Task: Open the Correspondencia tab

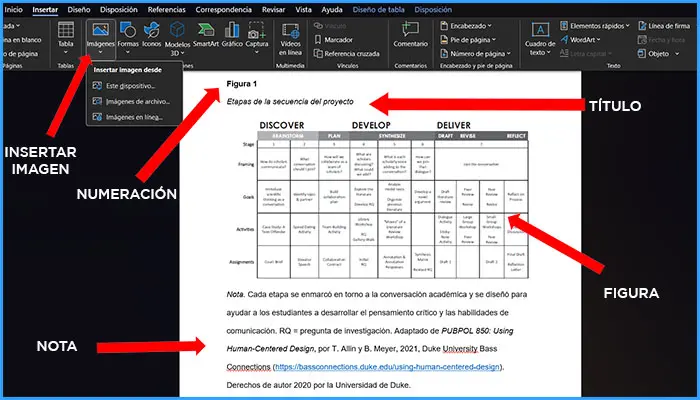Action: click(x=224, y=9)
